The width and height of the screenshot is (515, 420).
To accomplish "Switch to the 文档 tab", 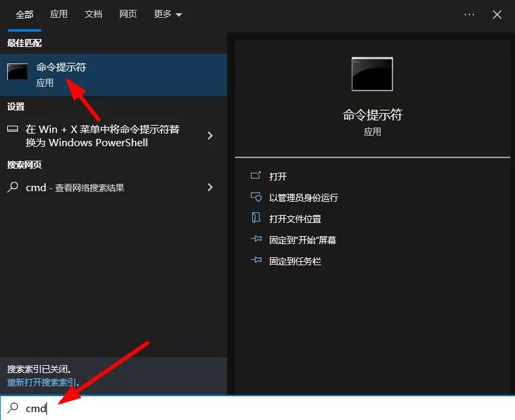I will [x=93, y=14].
